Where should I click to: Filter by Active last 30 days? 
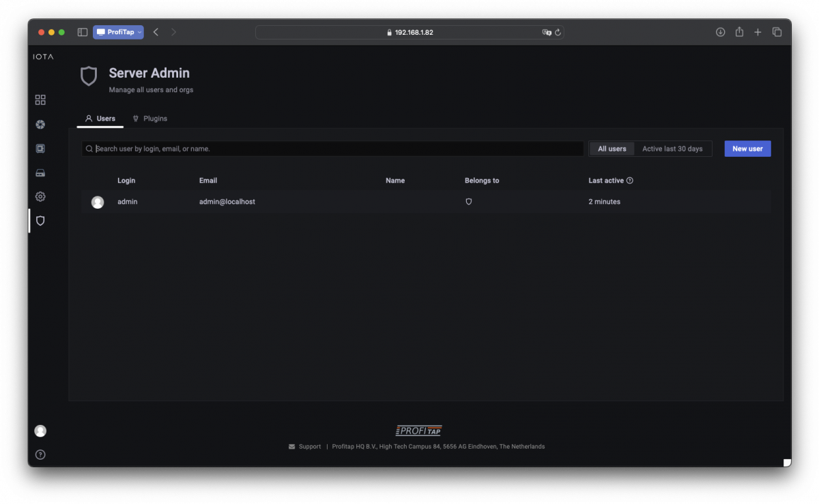click(672, 149)
